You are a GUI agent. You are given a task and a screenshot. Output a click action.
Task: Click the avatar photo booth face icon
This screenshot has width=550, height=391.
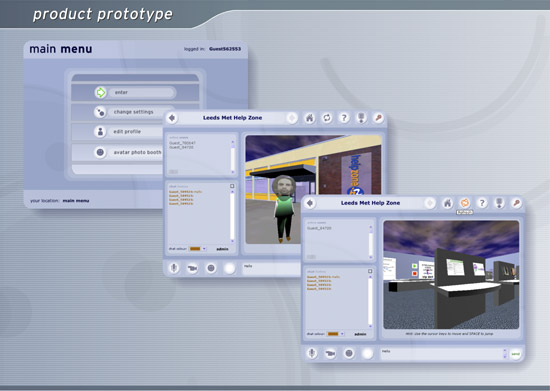100,153
